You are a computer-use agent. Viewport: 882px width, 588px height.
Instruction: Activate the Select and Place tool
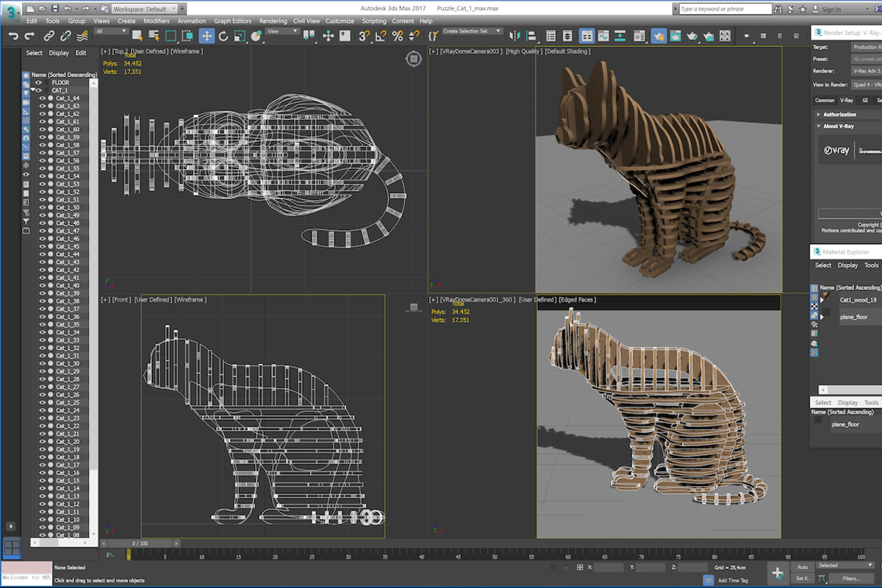point(257,35)
